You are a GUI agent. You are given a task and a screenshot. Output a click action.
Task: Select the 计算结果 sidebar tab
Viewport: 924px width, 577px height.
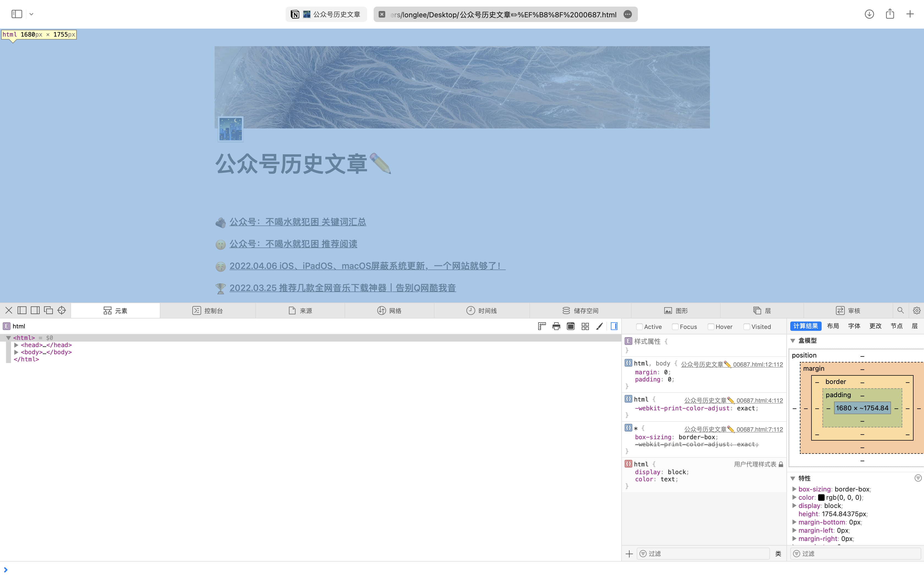point(806,326)
